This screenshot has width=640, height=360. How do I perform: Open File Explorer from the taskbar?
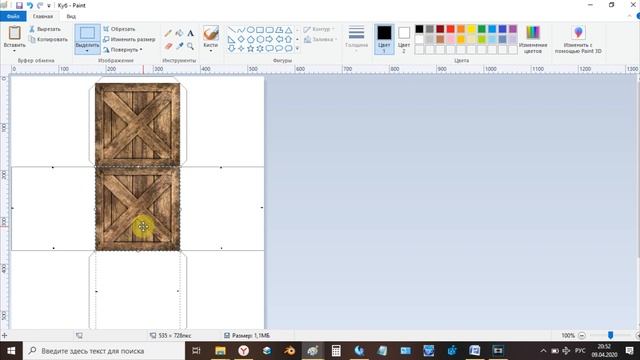[x=220, y=351]
